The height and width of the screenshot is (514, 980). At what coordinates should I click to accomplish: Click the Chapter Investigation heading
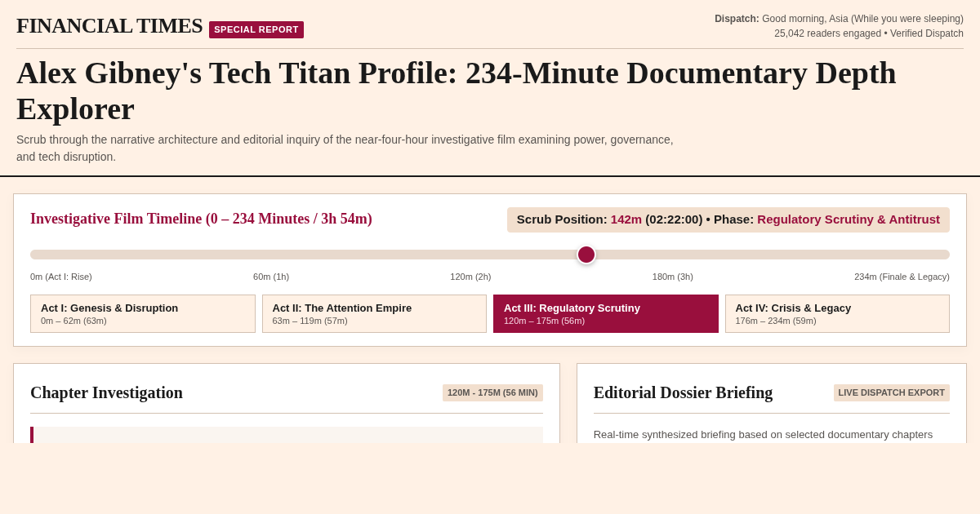(106, 392)
